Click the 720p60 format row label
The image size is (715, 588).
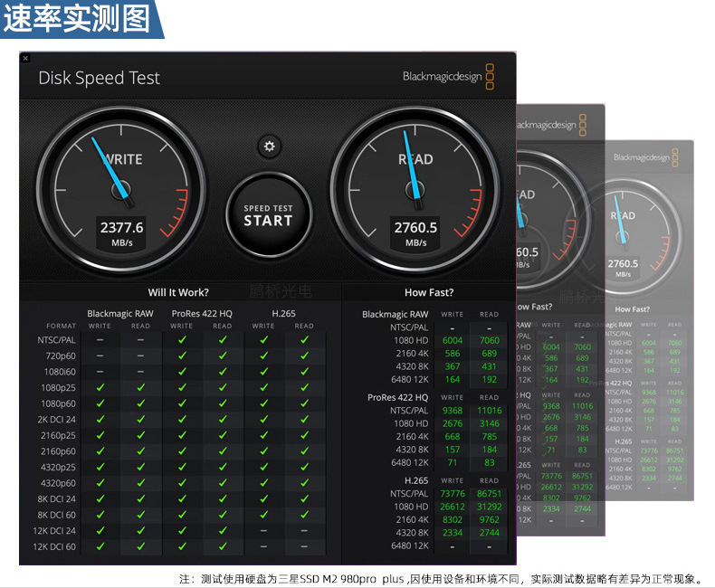pyautogui.click(x=61, y=356)
